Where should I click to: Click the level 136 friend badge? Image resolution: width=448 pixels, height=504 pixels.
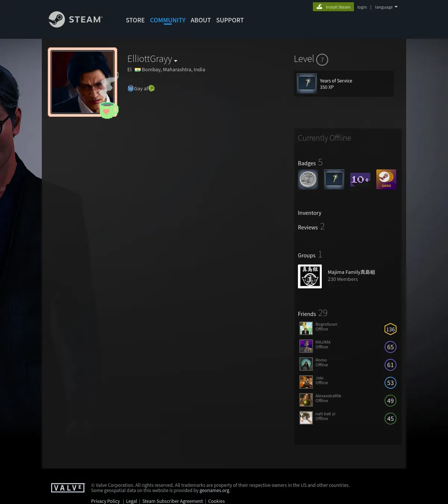click(x=391, y=329)
